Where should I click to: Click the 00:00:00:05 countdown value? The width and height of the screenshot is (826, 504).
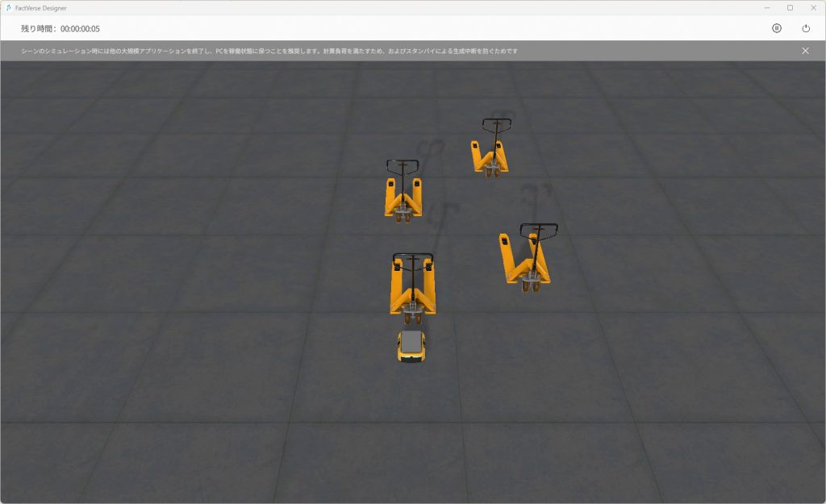80,29
